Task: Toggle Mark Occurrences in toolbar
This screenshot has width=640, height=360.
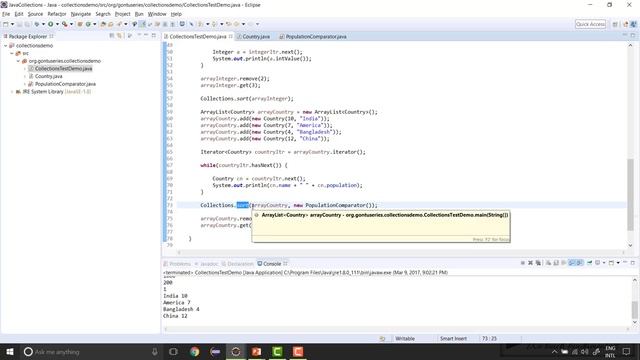Action: click(142, 24)
